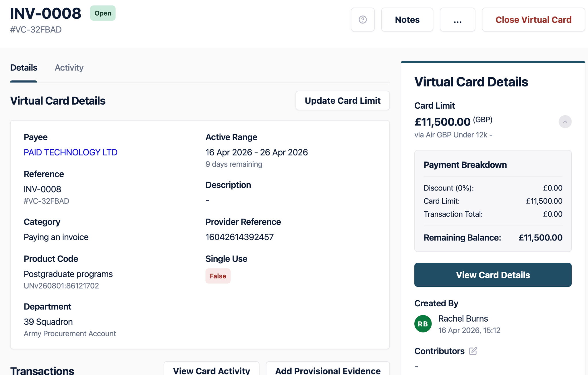Screen dimensions: 588x375
Task: Click the Provider Reference number 16042614392457
Action: (x=239, y=237)
